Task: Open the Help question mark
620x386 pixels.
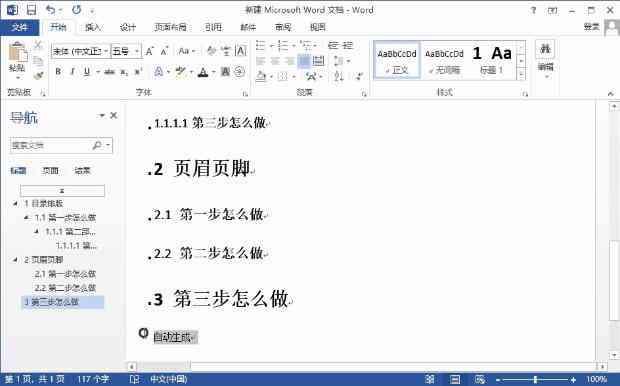Action: (x=533, y=10)
